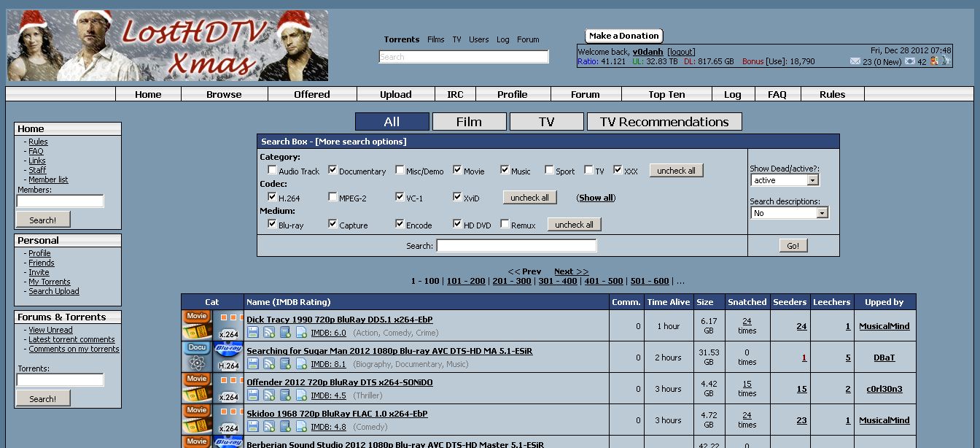Click floppy download icon for Searching for Sugar Man
980x448 pixels.
[x=253, y=364]
